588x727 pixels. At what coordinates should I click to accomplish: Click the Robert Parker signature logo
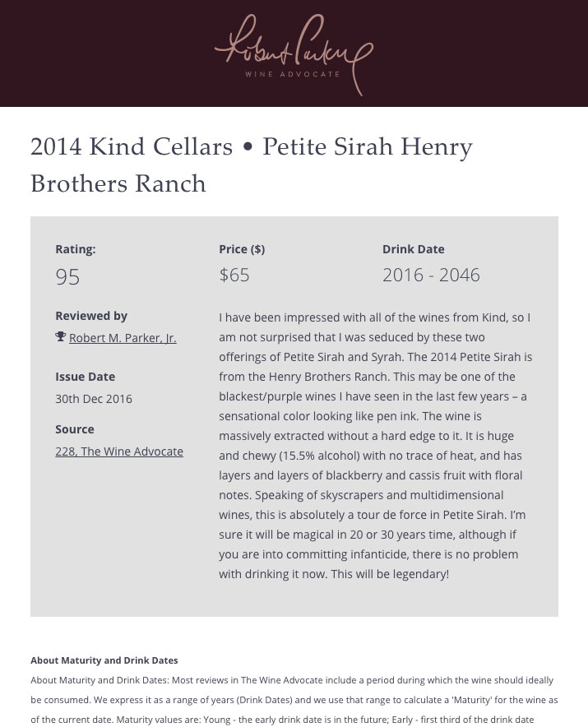tap(293, 48)
